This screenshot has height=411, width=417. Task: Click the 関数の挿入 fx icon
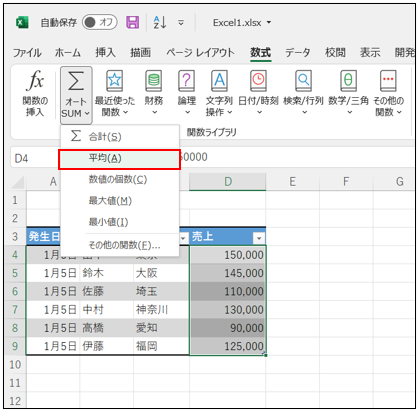point(35,81)
